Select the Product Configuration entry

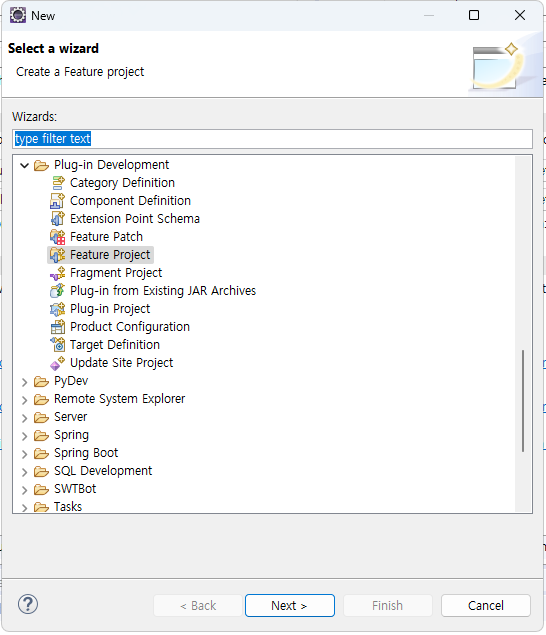click(130, 326)
